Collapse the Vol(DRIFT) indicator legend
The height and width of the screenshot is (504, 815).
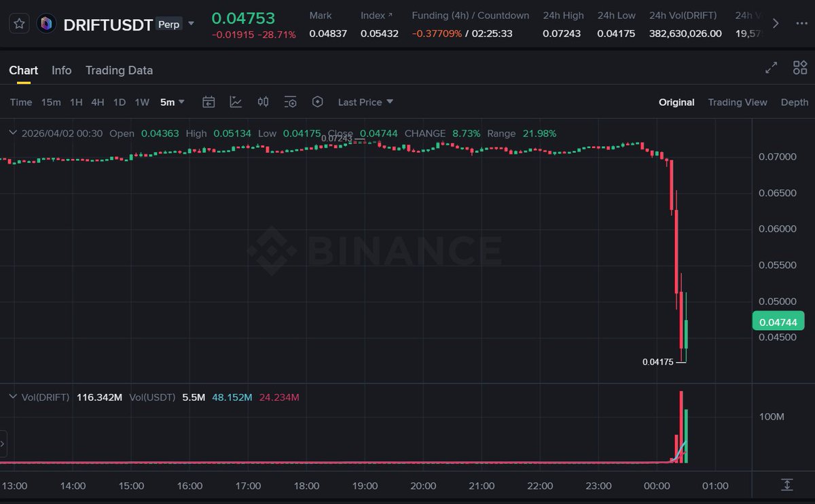click(x=12, y=397)
